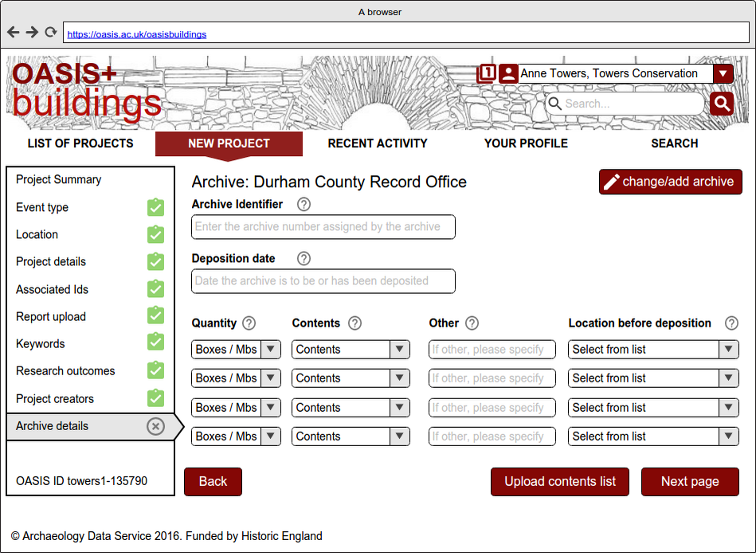Click the user profile avatar icon
The height and width of the screenshot is (556, 756).
coord(508,74)
